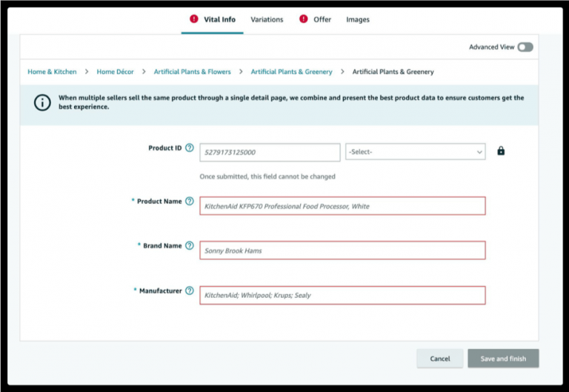Image resolution: width=569 pixels, height=392 pixels.
Task: Toggle the Advanced View switch
Action: (525, 47)
